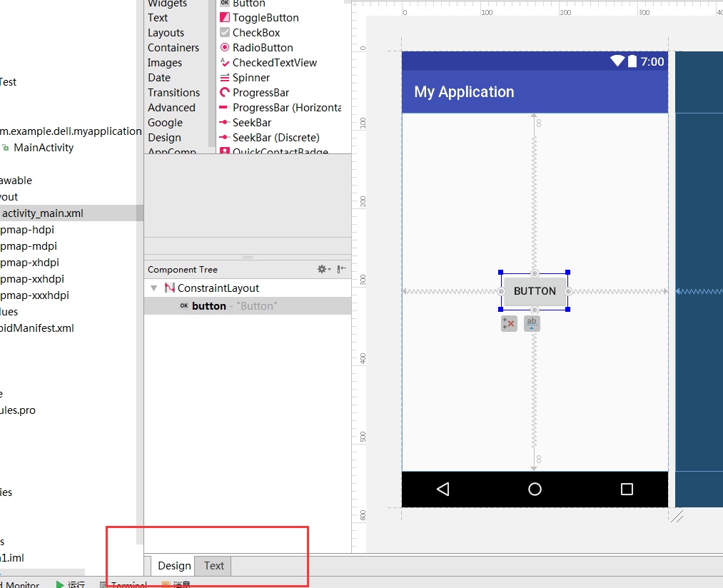The height and width of the screenshot is (588, 723).
Task: Open Layouts palette category
Action: (166, 33)
